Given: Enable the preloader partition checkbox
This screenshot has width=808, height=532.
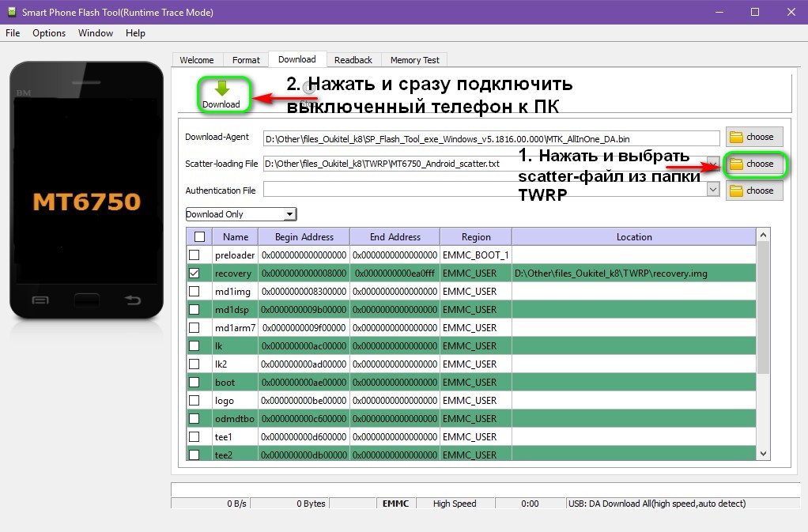Looking at the screenshot, I should 194,255.
